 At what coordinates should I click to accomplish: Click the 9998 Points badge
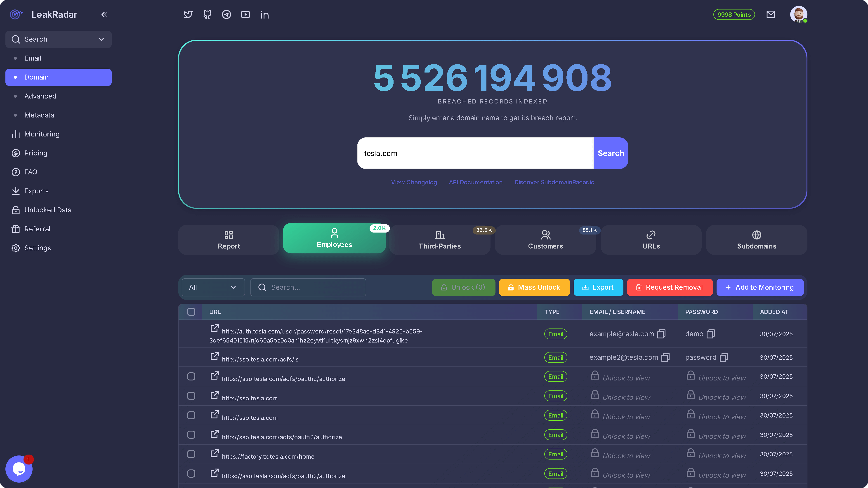[x=734, y=14]
